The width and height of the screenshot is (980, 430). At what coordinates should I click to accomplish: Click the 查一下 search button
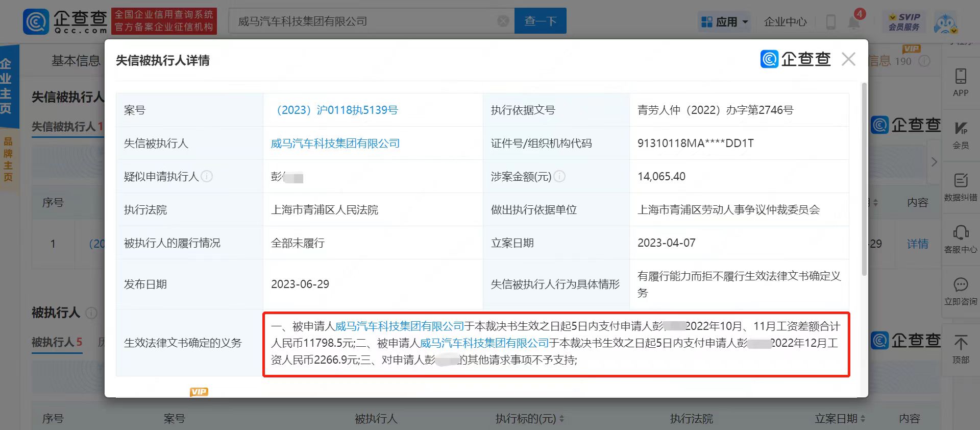tap(540, 21)
